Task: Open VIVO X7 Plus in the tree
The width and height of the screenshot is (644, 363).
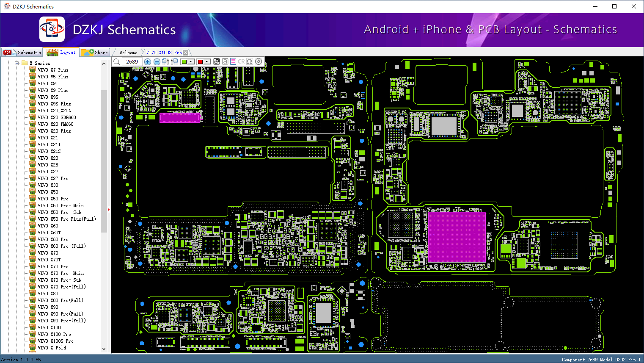Action: (53, 70)
